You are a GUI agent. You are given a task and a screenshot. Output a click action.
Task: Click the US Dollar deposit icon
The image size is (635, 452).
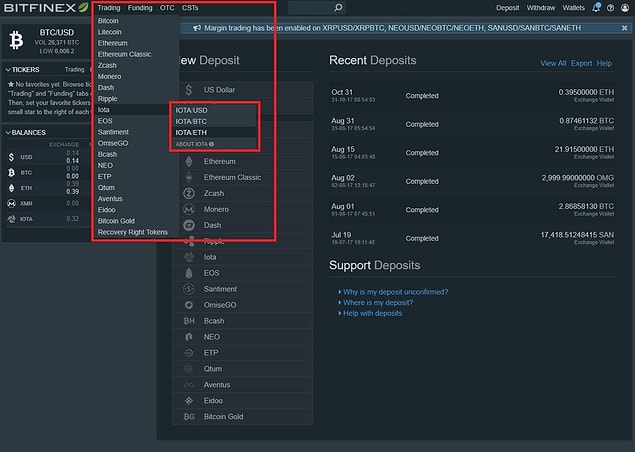pos(189,90)
